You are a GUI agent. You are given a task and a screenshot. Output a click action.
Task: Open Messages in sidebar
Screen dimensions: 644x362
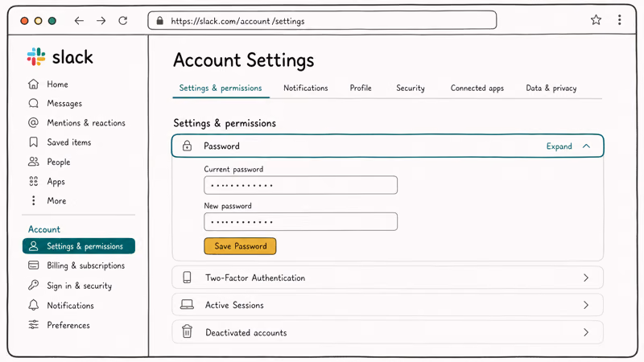coord(64,104)
